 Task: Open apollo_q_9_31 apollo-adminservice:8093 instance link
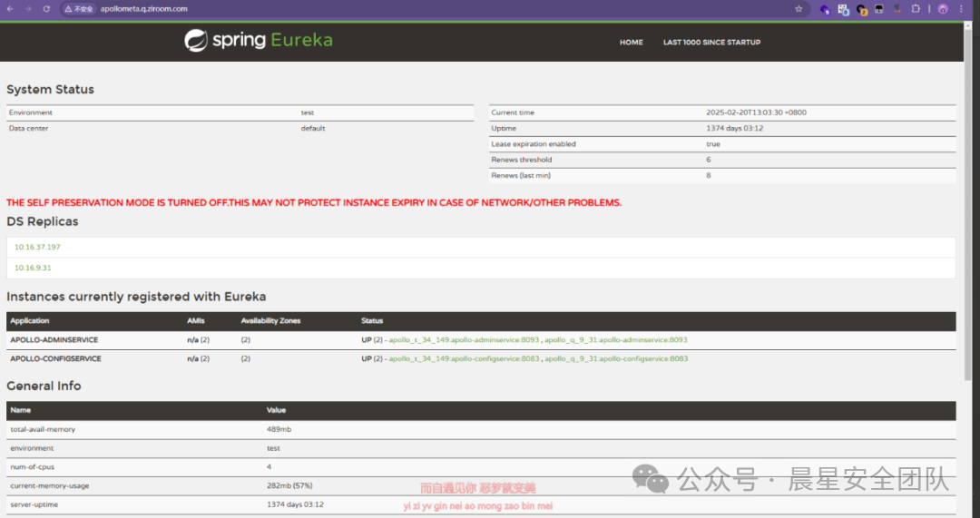616,340
